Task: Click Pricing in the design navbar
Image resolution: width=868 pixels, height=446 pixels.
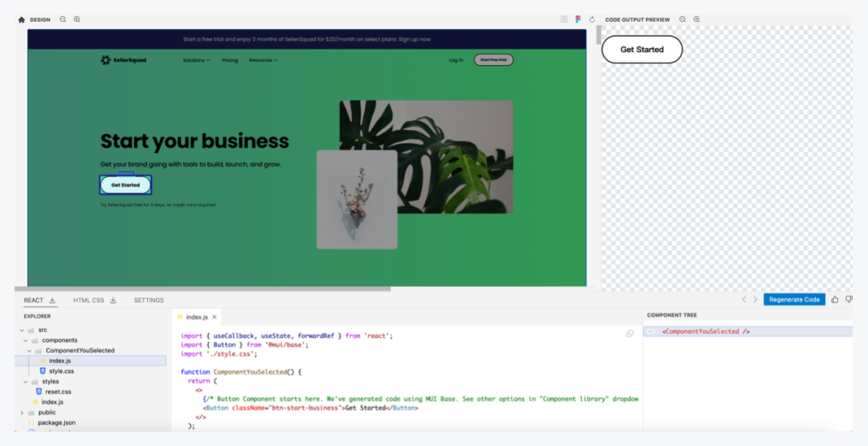Action: pos(230,60)
